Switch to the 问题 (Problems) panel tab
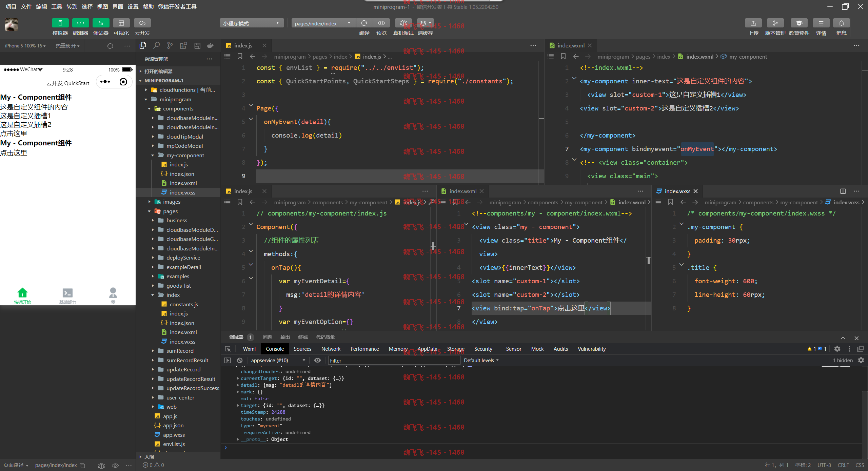This screenshot has height=471, width=868. [x=268, y=337]
